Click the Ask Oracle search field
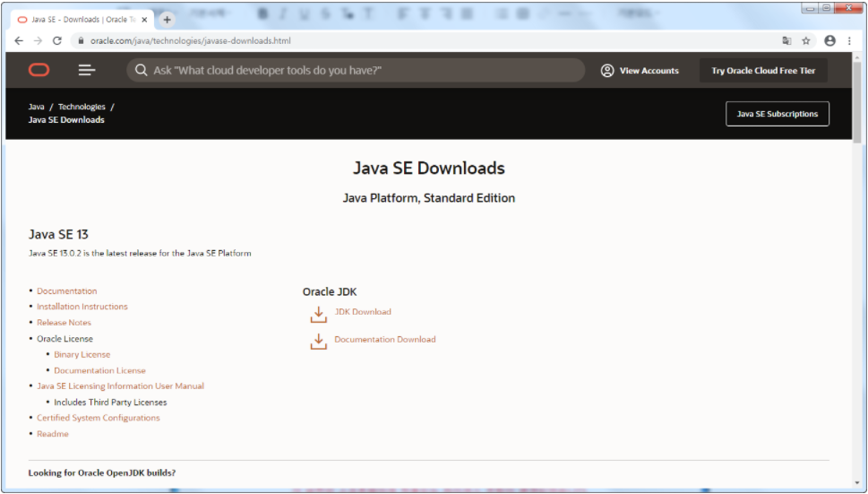This screenshot has height=494, width=868. (356, 70)
